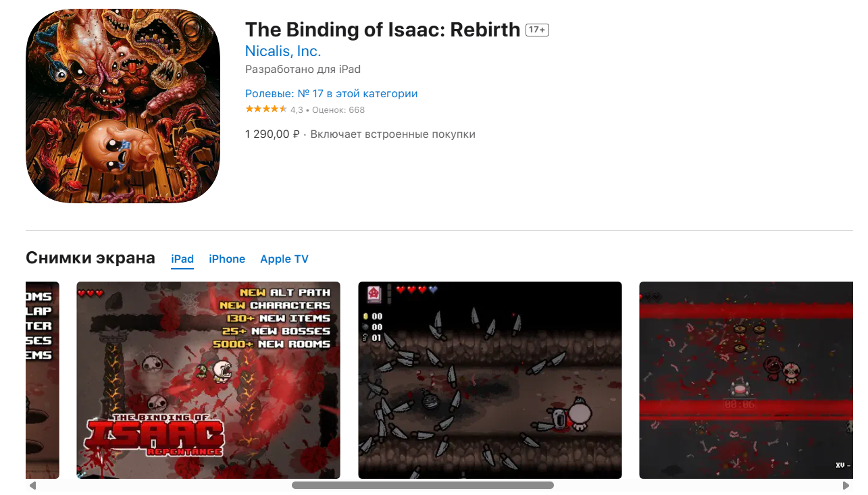Viewport: 868px width, 495px height.
Task: Click the ratings count text Оценок: 668
Action: tap(338, 110)
